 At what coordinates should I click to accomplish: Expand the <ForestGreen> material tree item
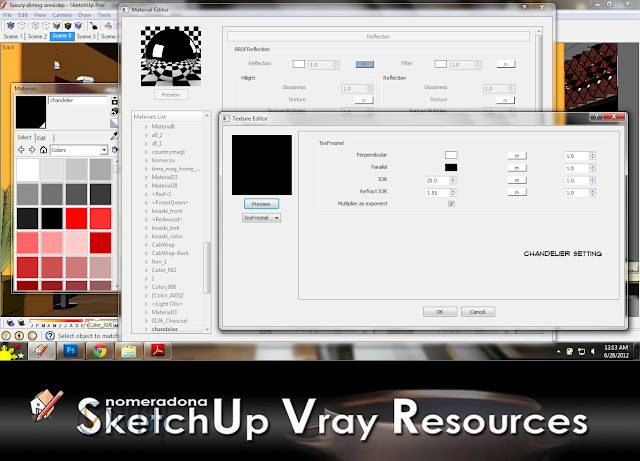click(147, 203)
